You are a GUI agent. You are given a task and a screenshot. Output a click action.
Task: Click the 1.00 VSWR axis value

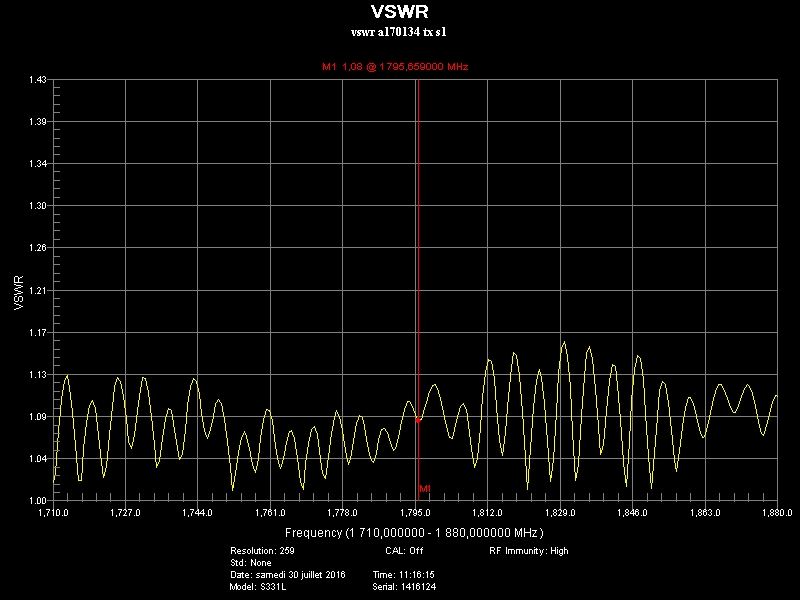click(38, 501)
